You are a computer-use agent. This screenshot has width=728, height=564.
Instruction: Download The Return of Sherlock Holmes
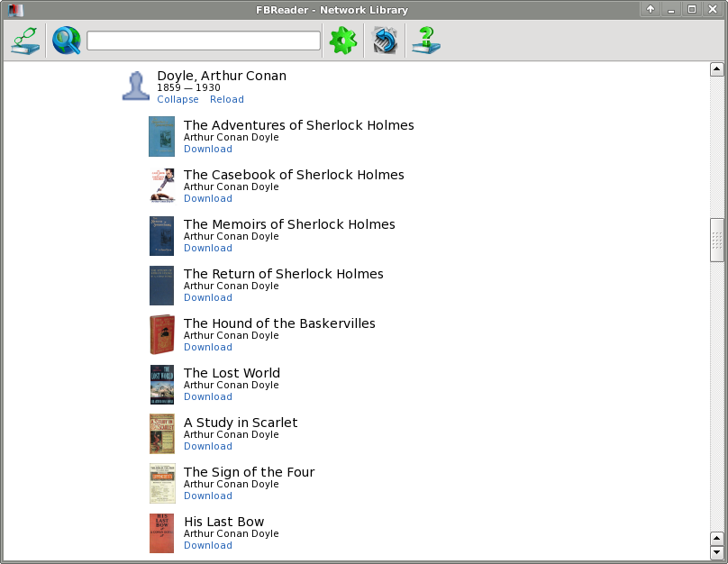coord(208,297)
